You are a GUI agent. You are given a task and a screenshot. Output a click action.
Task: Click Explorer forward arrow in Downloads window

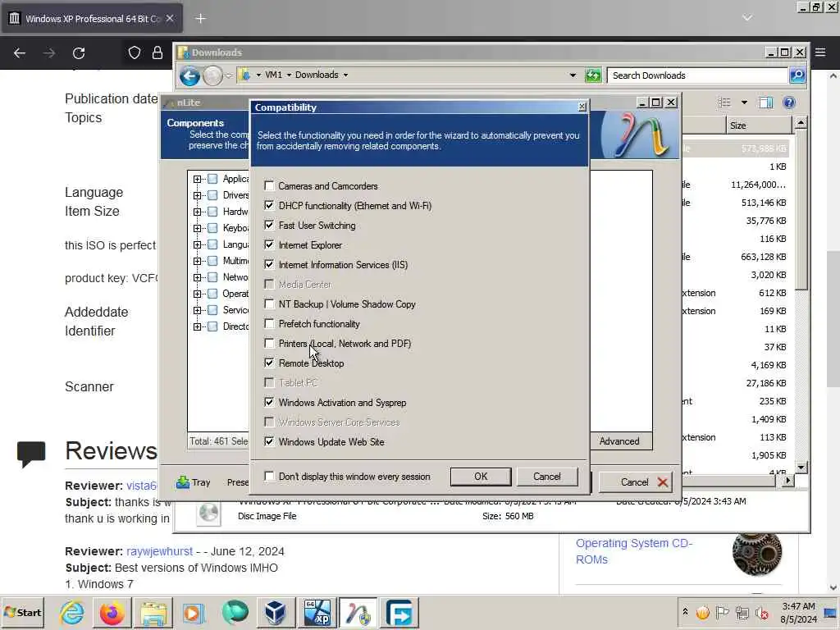point(212,76)
